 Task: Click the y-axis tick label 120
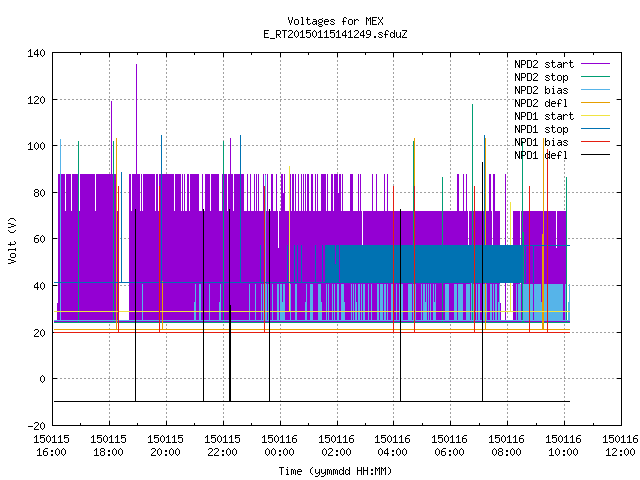(x=36, y=100)
